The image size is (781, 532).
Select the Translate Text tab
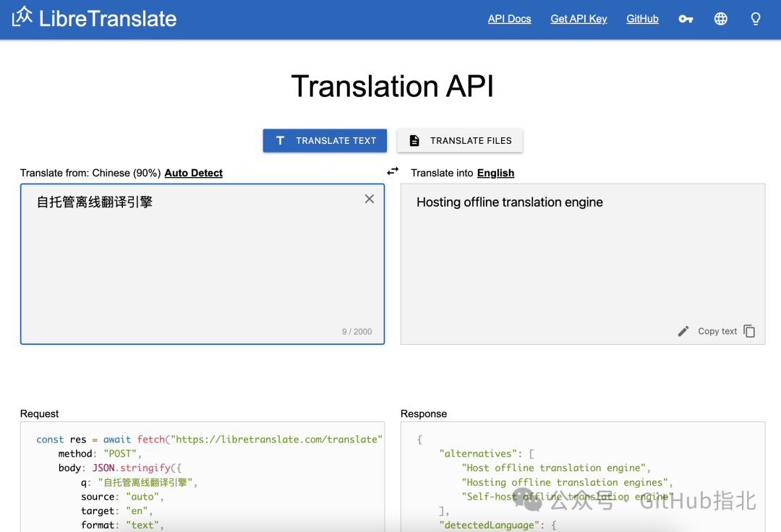pyautogui.click(x=325, y=141)
